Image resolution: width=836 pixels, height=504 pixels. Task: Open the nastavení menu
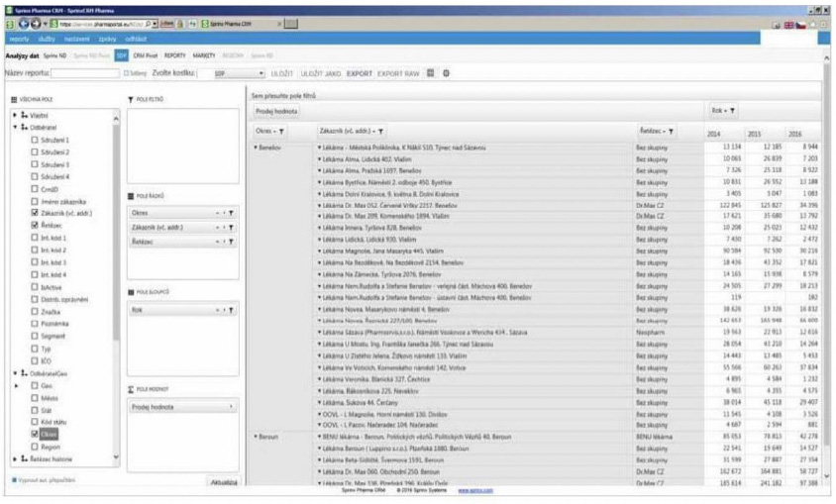pos(75,38)
